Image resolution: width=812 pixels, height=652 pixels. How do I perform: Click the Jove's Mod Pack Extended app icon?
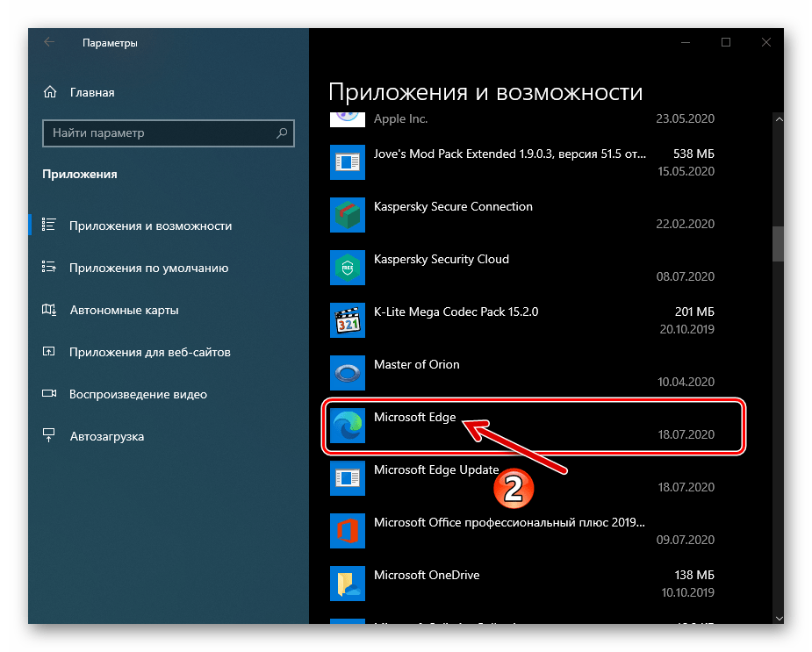point(348,162)
